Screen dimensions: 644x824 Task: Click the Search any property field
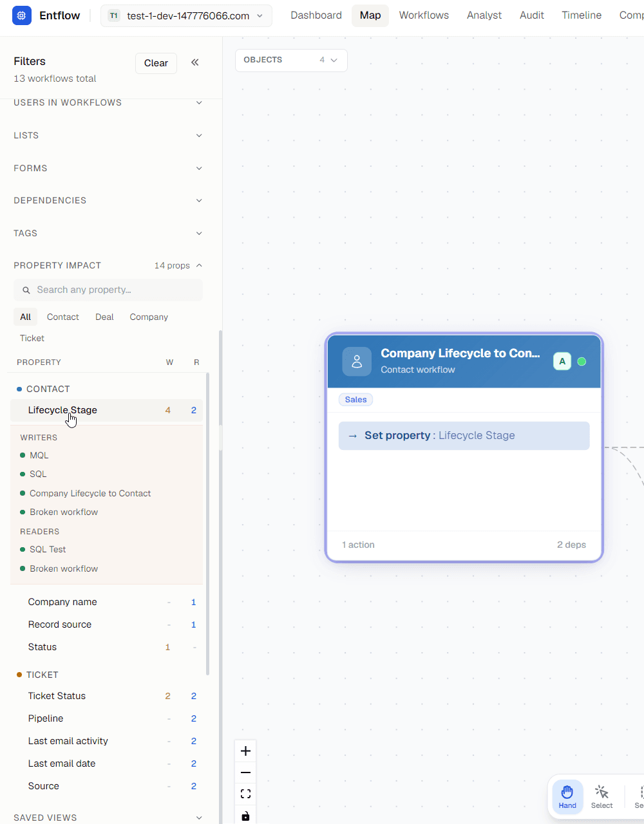click(x=108, y=290)
